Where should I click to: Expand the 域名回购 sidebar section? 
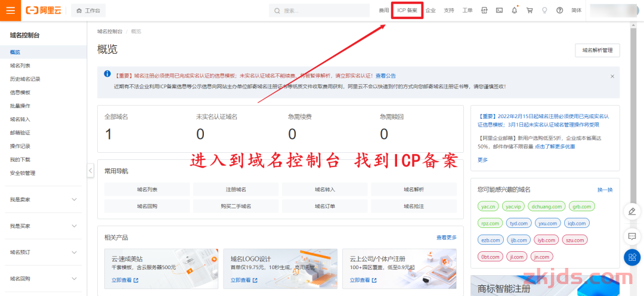(43, 279)
